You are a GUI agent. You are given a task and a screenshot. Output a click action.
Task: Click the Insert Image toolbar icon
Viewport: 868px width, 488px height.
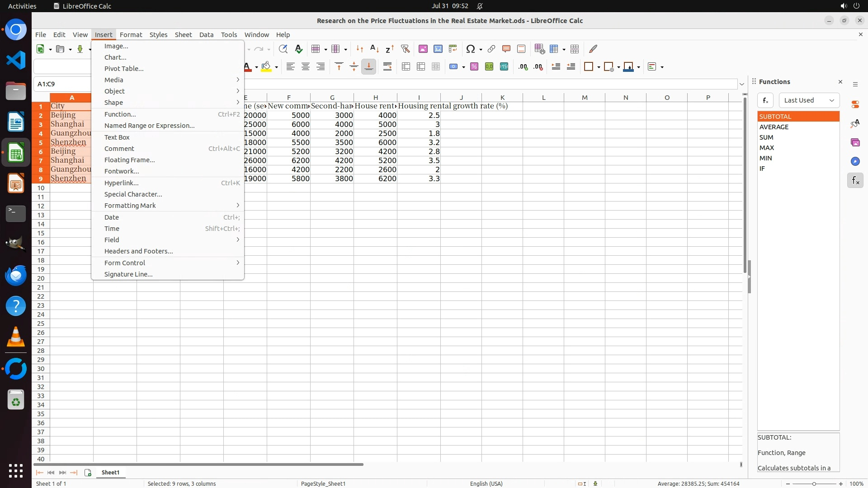(x=423, y=49)
